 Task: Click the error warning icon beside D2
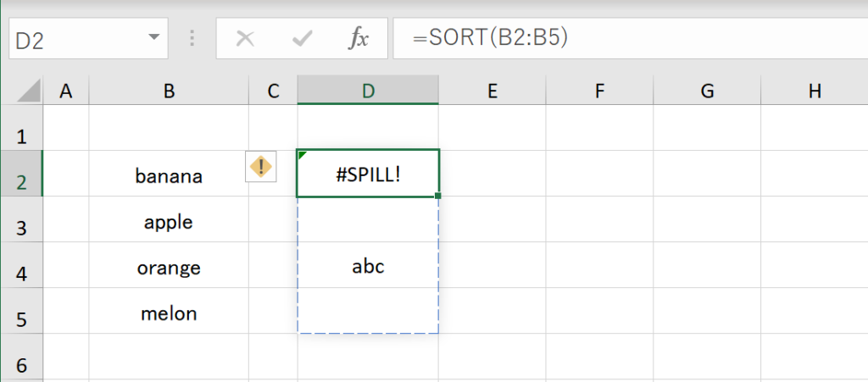click(x=261, y=166)
